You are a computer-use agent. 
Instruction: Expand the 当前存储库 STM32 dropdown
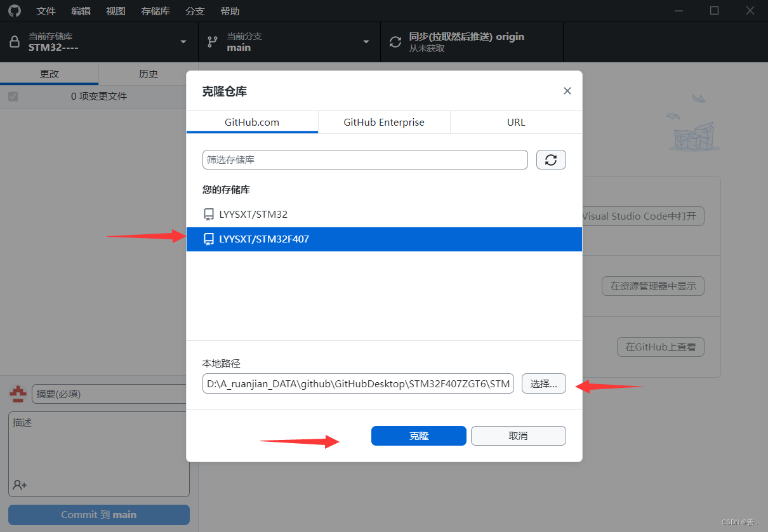click(99, 42)
